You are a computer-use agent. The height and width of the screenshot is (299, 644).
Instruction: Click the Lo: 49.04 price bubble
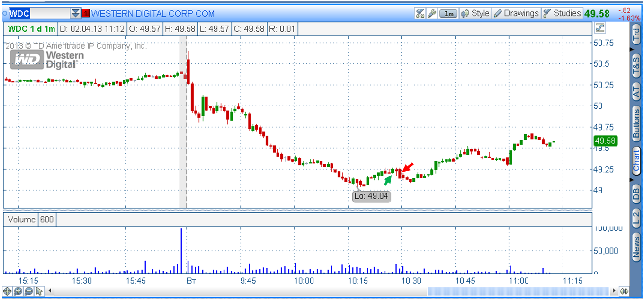[372, 196]
